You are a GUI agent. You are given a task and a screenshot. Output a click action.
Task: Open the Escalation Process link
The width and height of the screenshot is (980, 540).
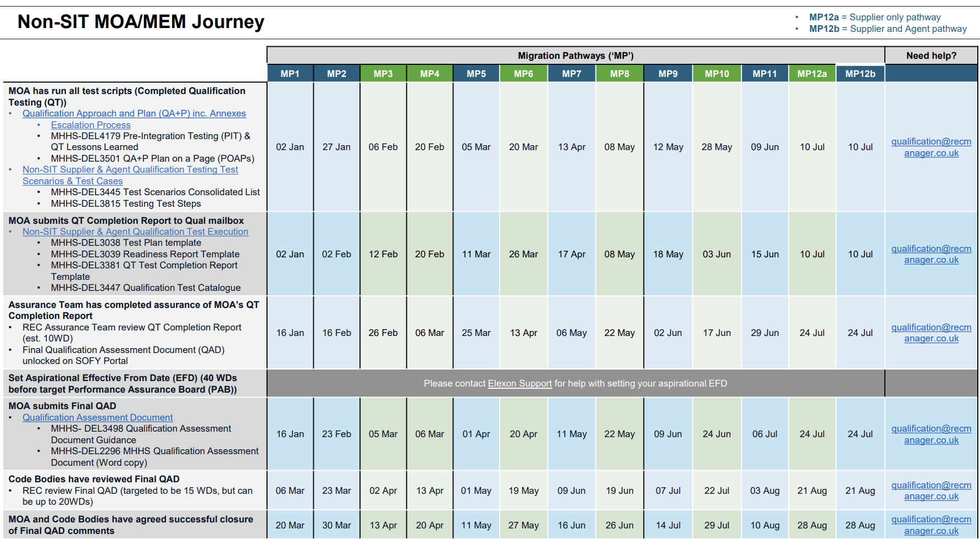[91, 125]
